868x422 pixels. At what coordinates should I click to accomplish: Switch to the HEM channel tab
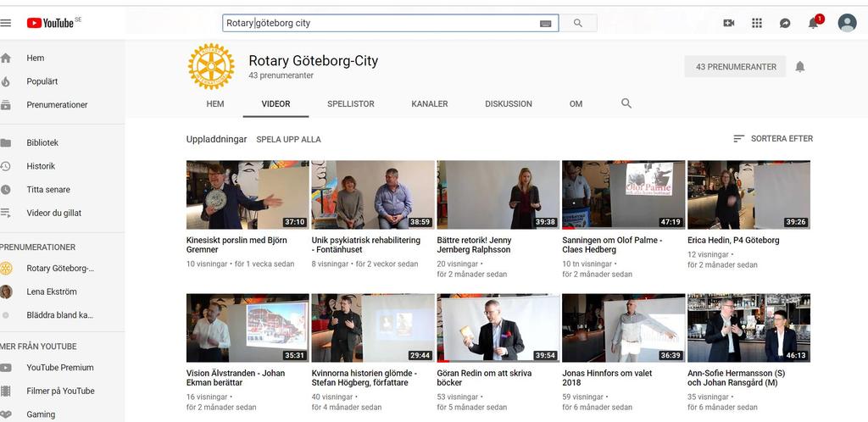click(215, 104)
